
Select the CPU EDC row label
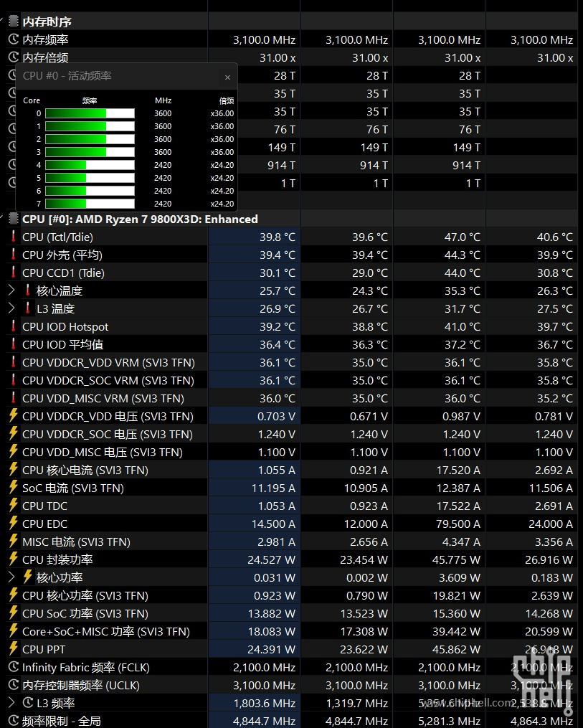pos(44,524)
